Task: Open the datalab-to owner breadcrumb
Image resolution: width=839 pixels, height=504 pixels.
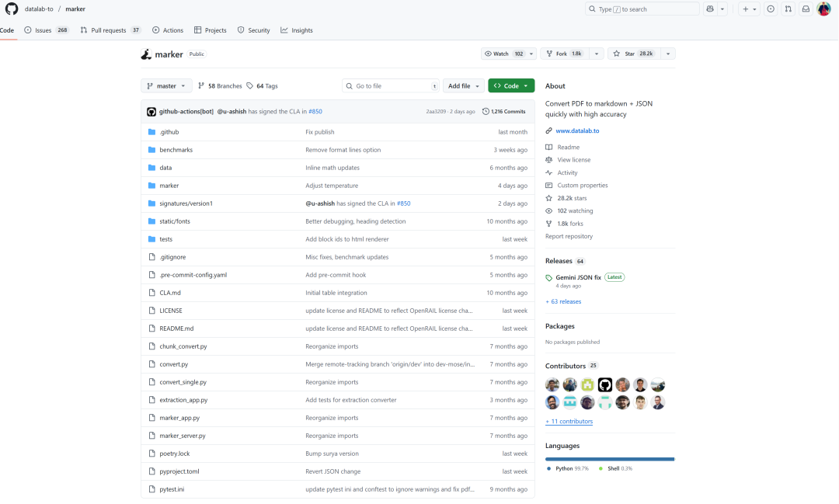Action: pos(39,9)
